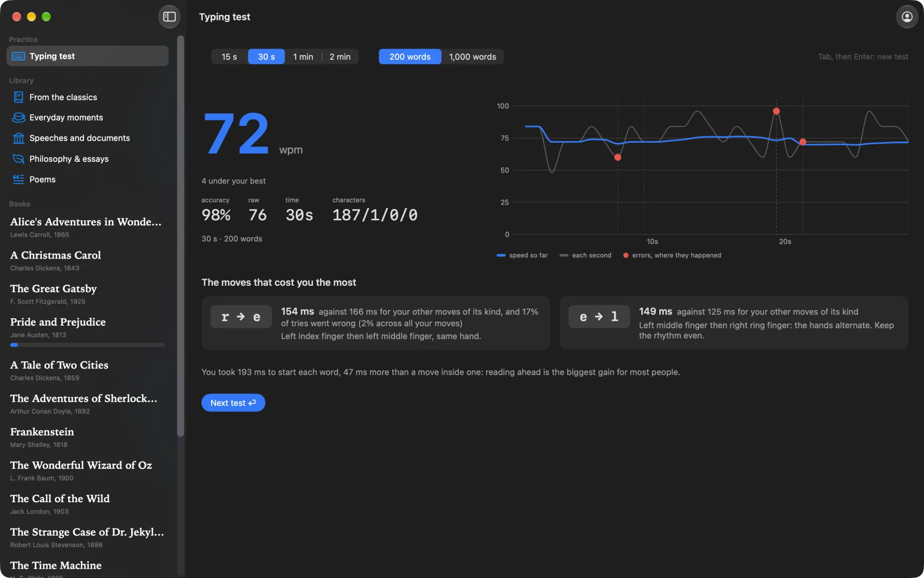Select the 1 min duration
Viewport: 924px width, 578px height.
303,56
